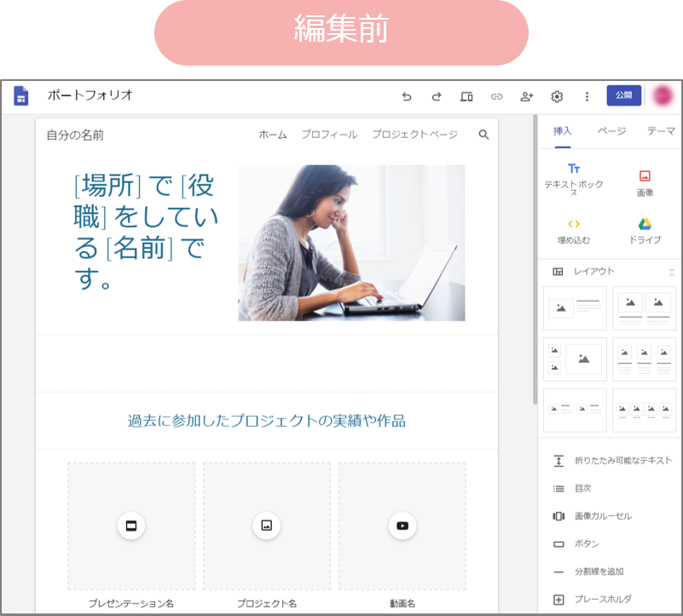683x616 pixels.
Task: Select the three-image column layout
Action: pos(644,360)
